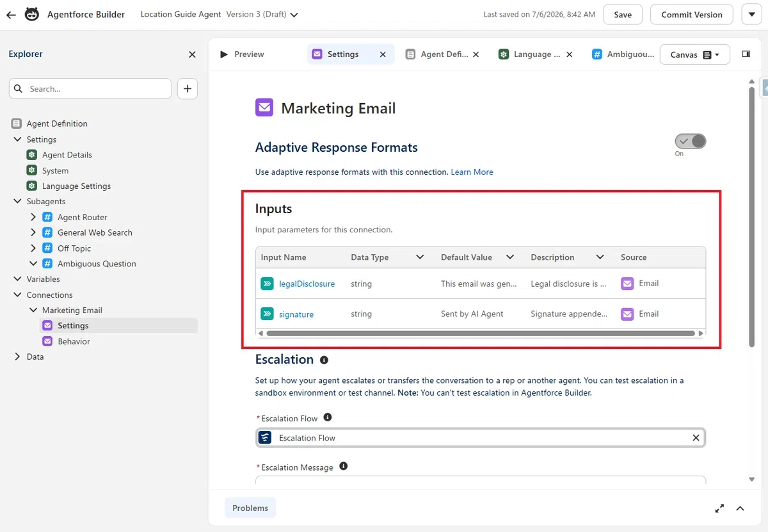The image size is (768, 532).
Task: Open the Learn More link
Action: [x=472, y=172]
